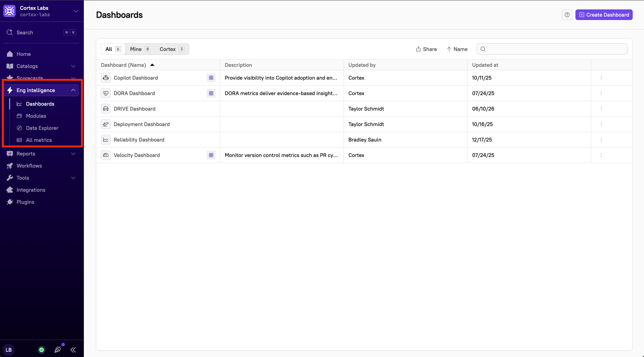Open the LB user avatar
Viewport: 644px width, 357px height.
[x=9, y=349]
